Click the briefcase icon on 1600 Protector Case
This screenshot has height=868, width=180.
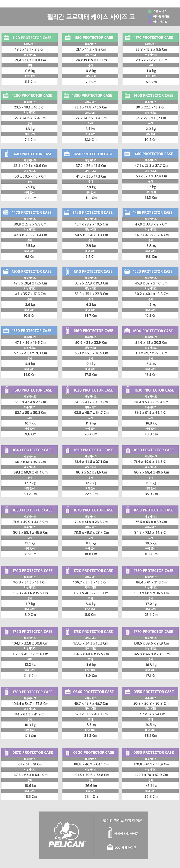(127, 331)
